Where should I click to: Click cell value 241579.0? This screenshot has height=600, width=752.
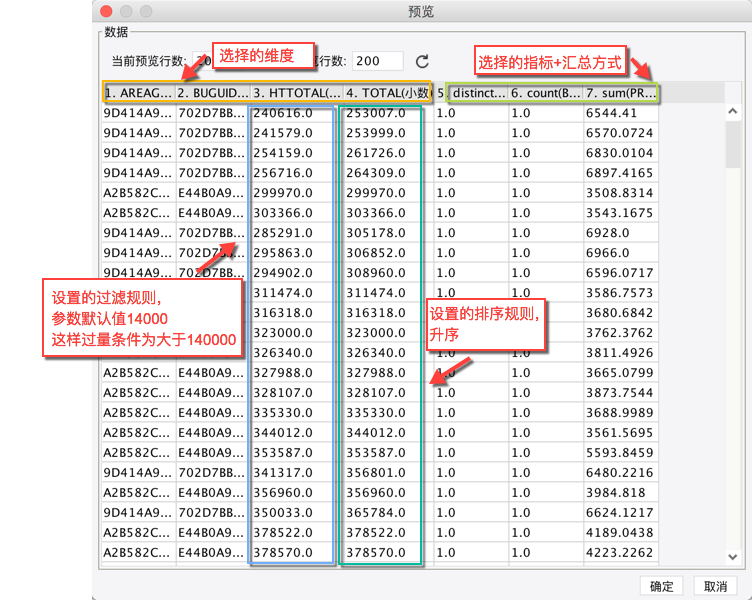pyautogui.click(x=283, y=133)
